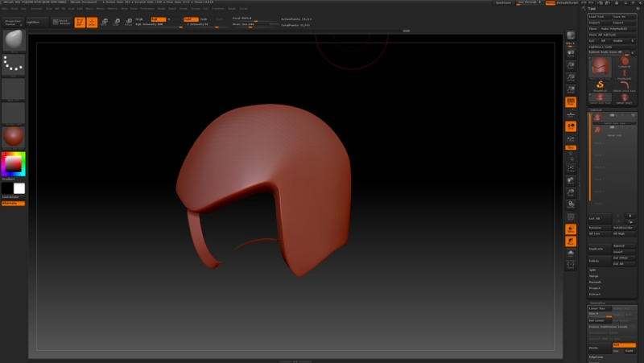The width and height of the screenshot is (644, 363).
Task: Toggle the Zadd sculpt mode
Action: pyautogui.click(x=189, y=19)
